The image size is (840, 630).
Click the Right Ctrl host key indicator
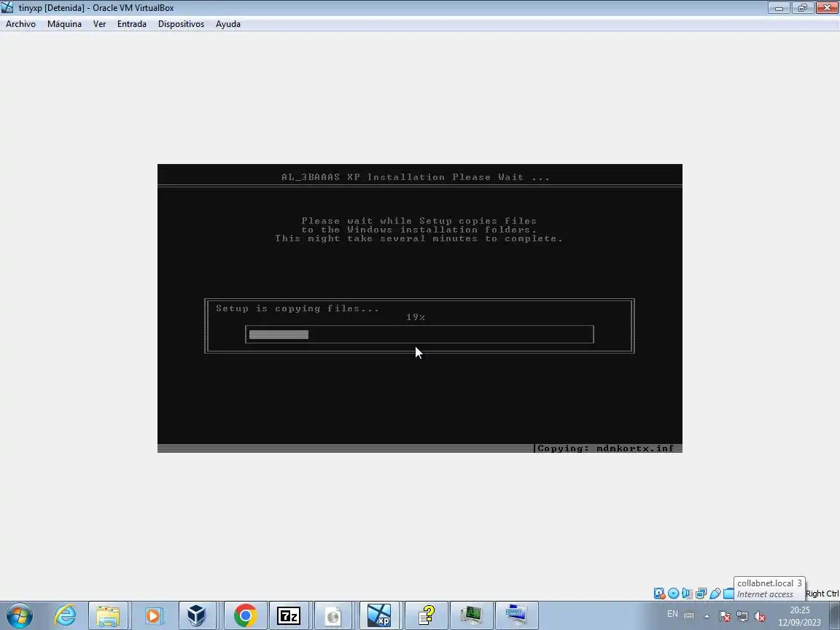[822, 594]
